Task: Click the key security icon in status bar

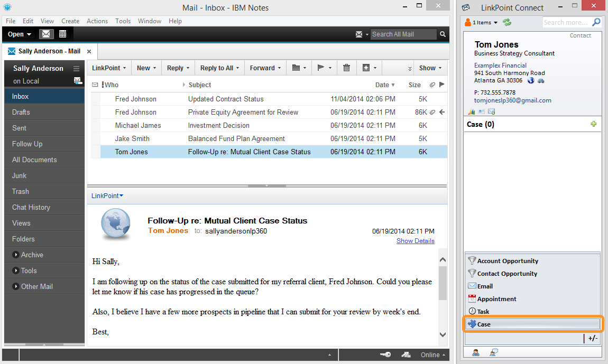Action: coord(385,354)
